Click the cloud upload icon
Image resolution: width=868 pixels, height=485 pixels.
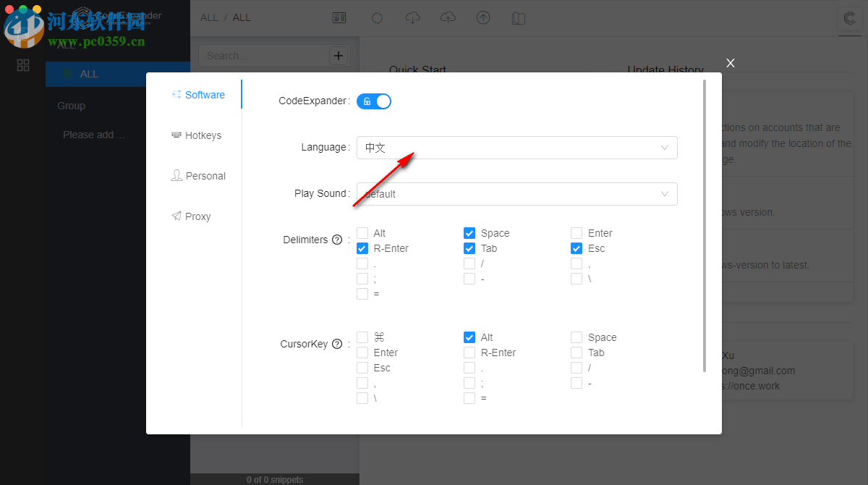coord(448,18)
